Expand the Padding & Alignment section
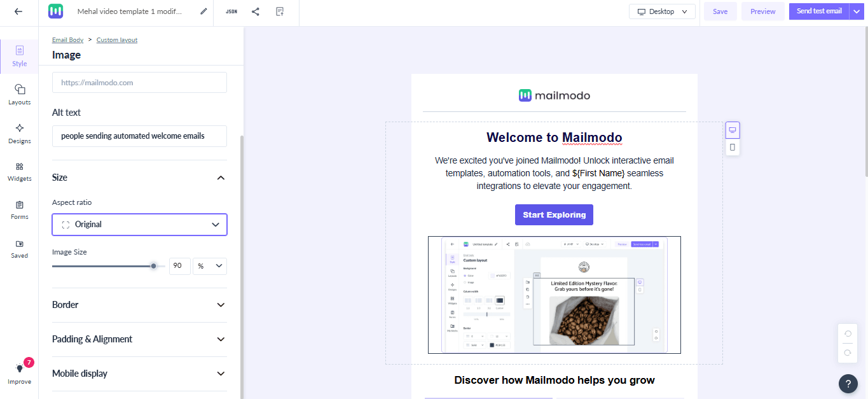The height and width of the screenshot is (399, 868). coord(139,339)
